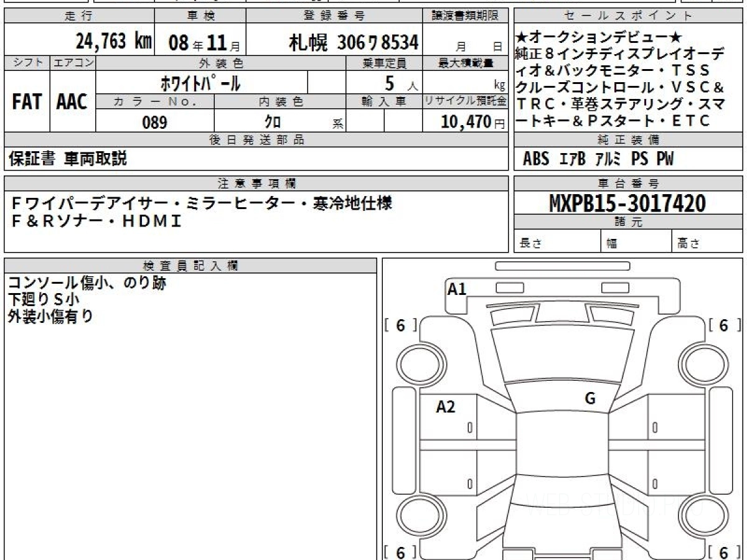The image size is (747, 560).
Task: Click the A2 damage mark on diagram
Action: point(446,407)
